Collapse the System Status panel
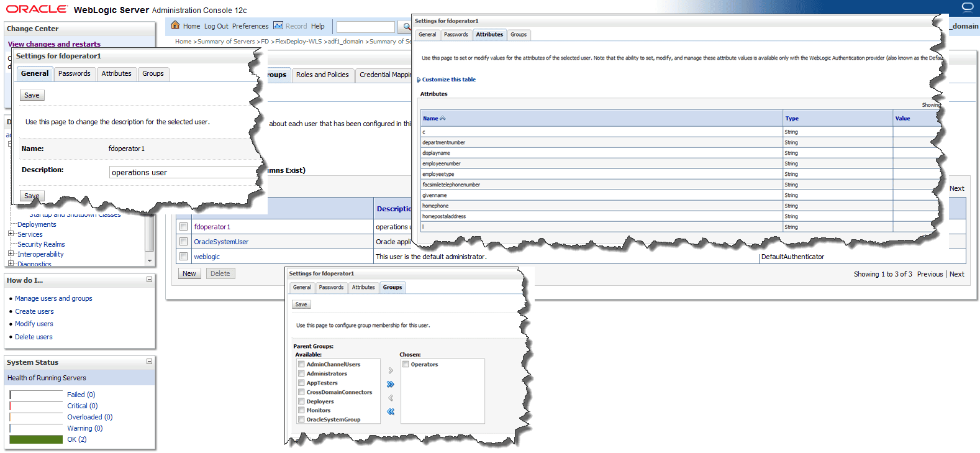Viewport: 980px width, 453px height. click(x=149, y=361)
